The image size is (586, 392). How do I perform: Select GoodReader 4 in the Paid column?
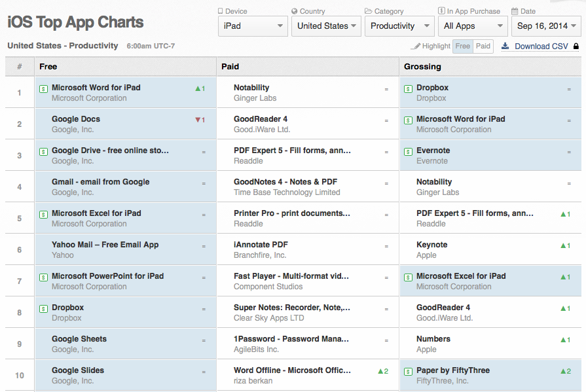click(261, 119)
